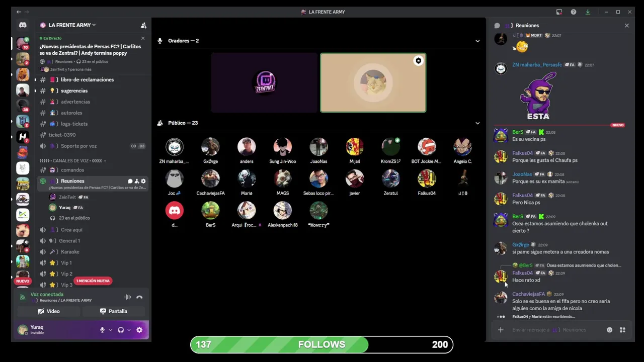Open the server icon with 38 badge

(x=23, y=106)
